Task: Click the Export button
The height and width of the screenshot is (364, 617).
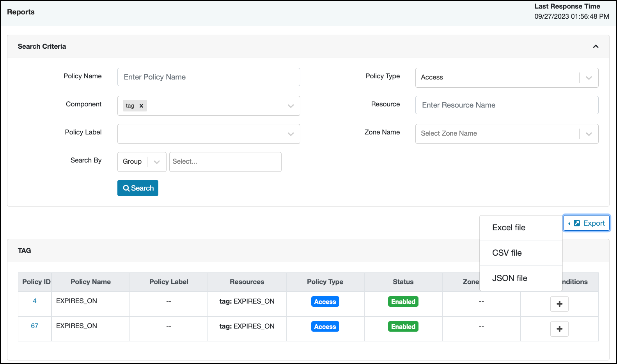Action: [587, 223]
